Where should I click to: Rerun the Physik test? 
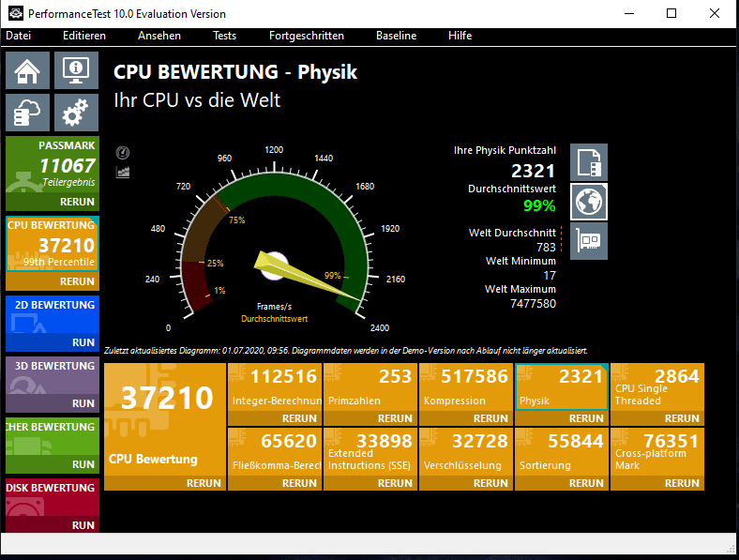[x=586, y=418]
